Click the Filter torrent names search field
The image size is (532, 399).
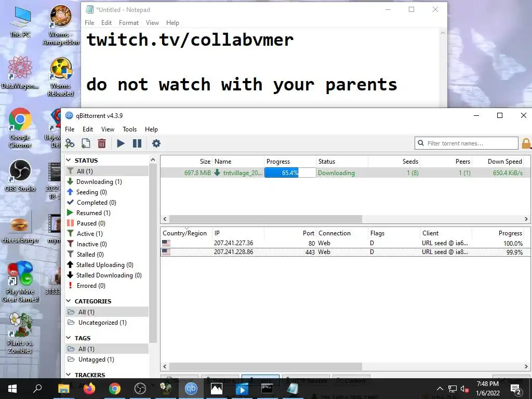[467, 143]
